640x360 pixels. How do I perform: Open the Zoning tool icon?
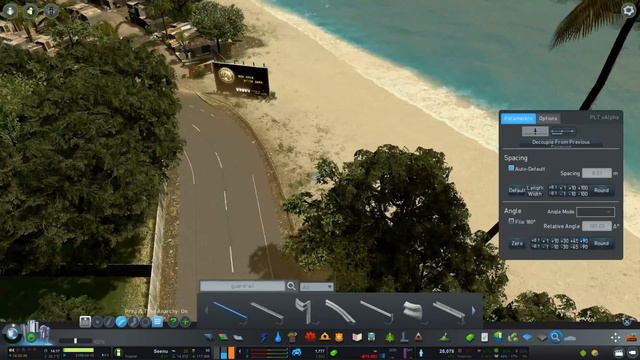click(223, 337)
